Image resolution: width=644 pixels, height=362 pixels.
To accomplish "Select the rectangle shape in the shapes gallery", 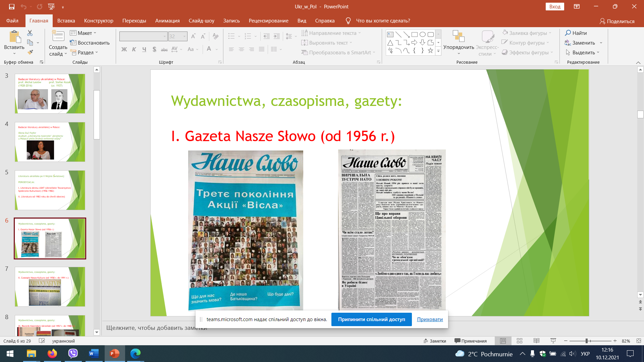I will (415, 34).
